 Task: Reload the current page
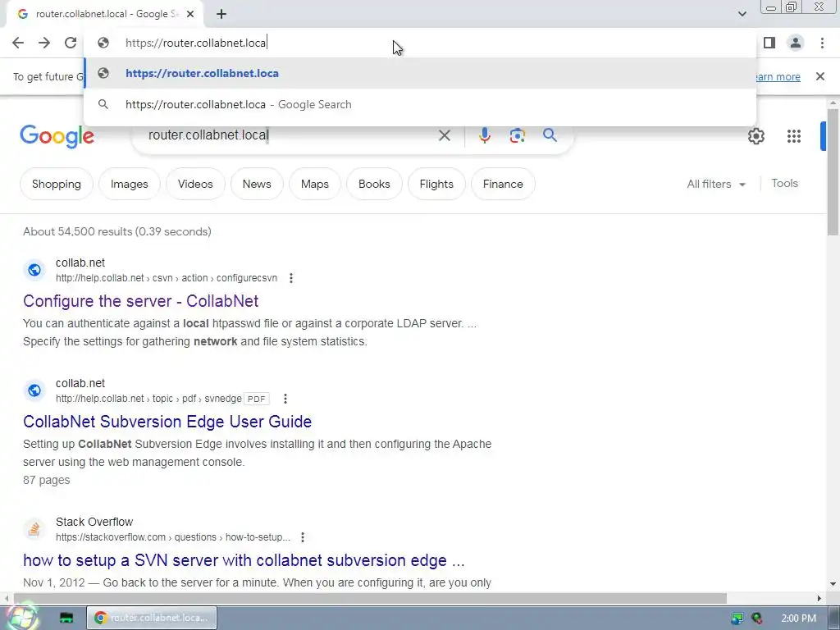71,43
